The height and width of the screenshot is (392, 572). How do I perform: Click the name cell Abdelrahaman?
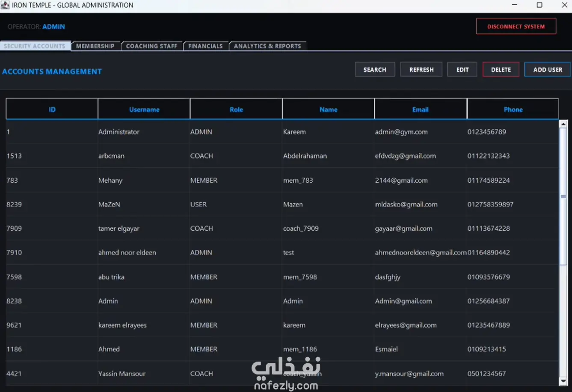[328, 156]
